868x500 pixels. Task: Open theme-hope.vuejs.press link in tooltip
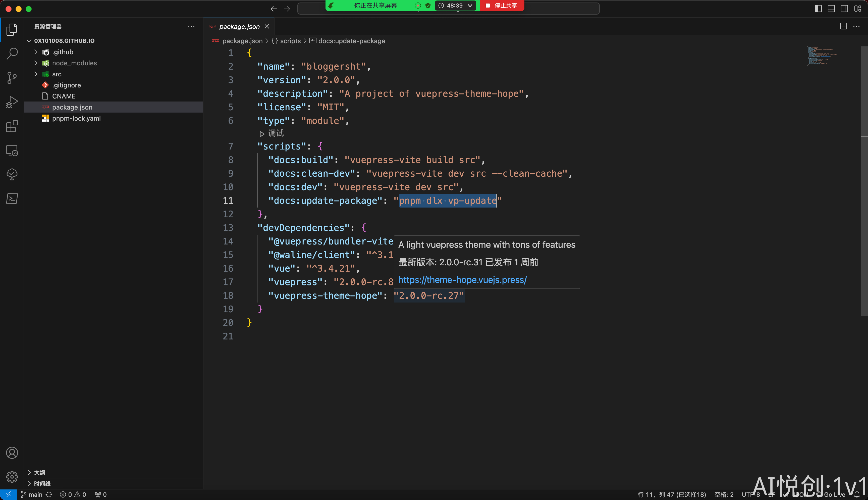click(462, 280)
